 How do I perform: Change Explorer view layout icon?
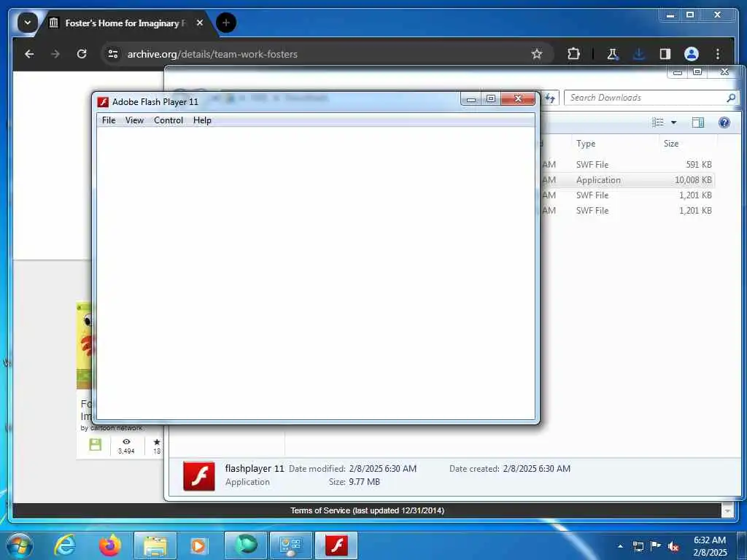pos(658,122)
